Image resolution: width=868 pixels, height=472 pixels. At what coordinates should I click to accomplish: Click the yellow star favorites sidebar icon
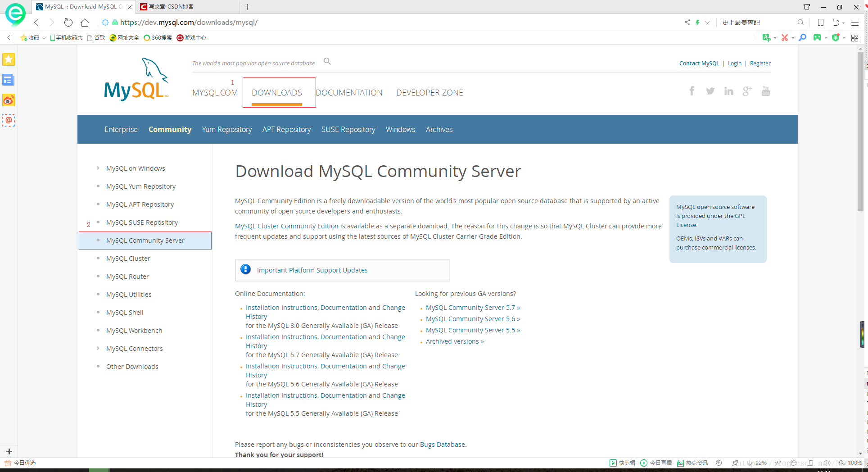click(x=9, y=59)
